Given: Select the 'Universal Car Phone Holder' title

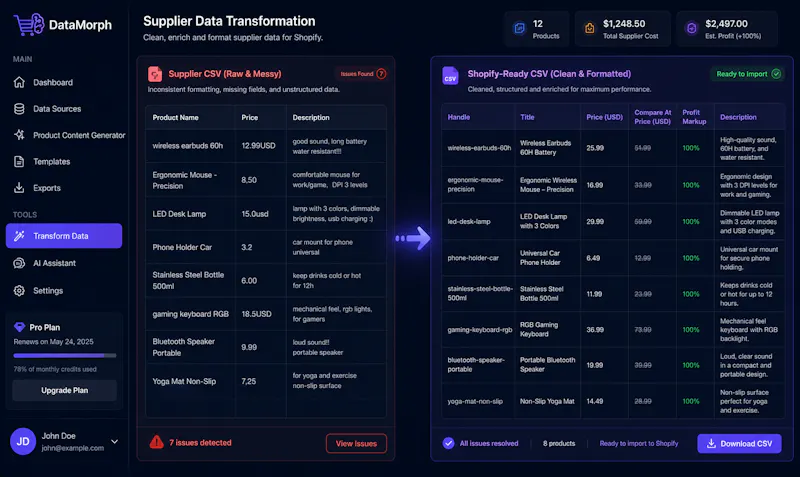Looking at the screenshot, I should (x=540, y=258).
